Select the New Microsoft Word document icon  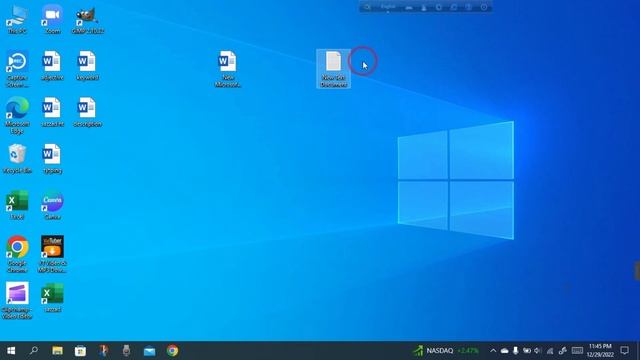pos(227,69)
